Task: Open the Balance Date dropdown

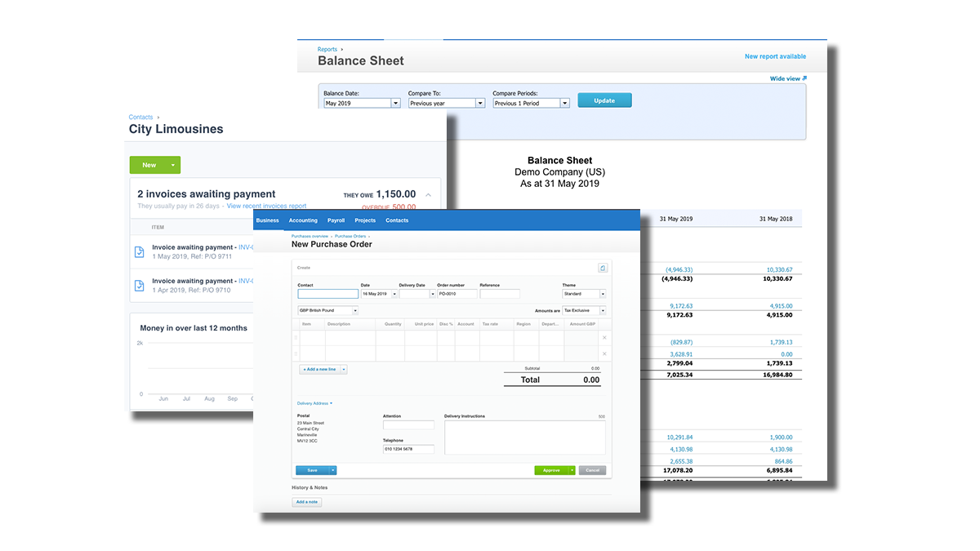Action: [x=395, y=104]
